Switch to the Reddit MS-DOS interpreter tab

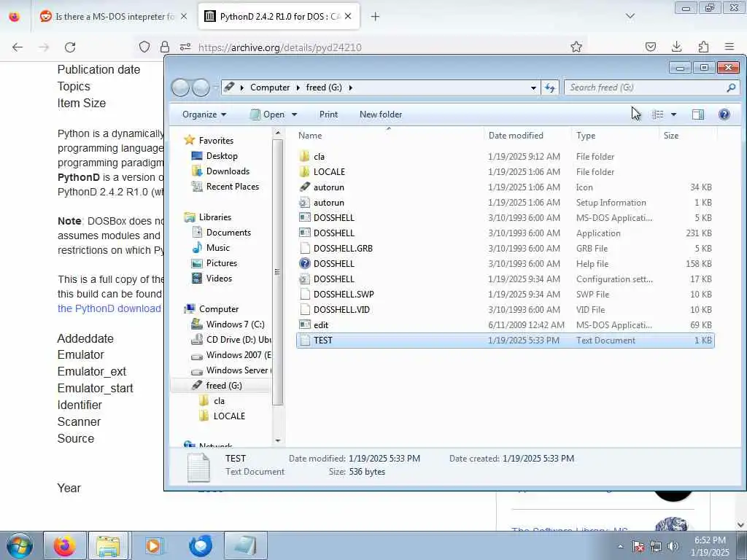pyautogui.click(x=113, y=16)
